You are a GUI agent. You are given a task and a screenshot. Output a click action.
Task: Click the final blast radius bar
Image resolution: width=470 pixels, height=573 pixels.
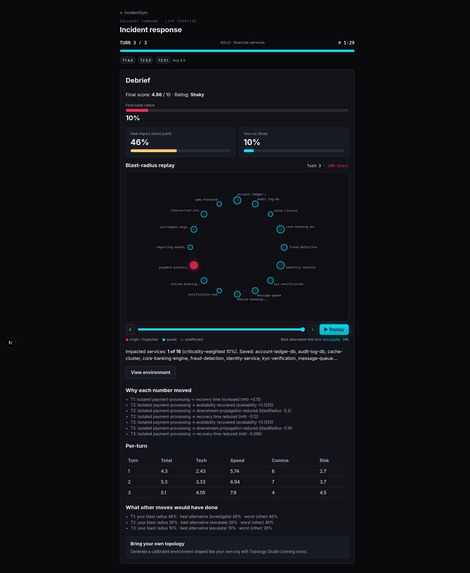pos(237,110)
